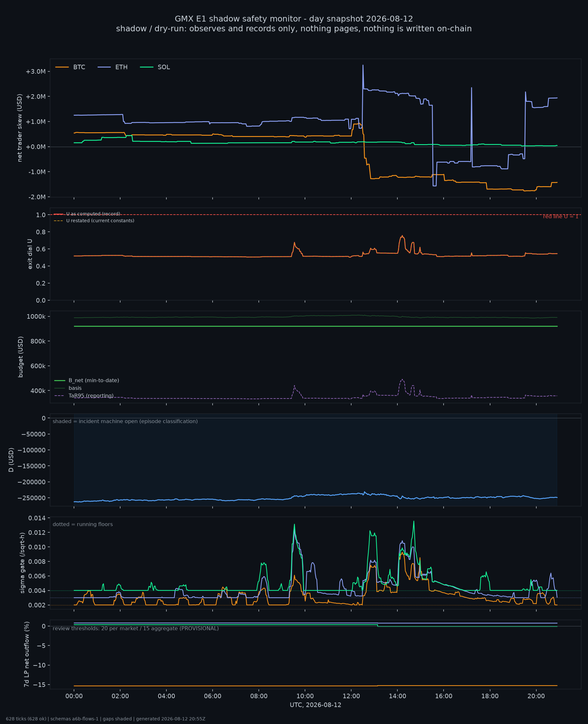This screenshot has height=724, width=588.
Task: Click the '+3.0M' tick label
Action: point(36,71)
